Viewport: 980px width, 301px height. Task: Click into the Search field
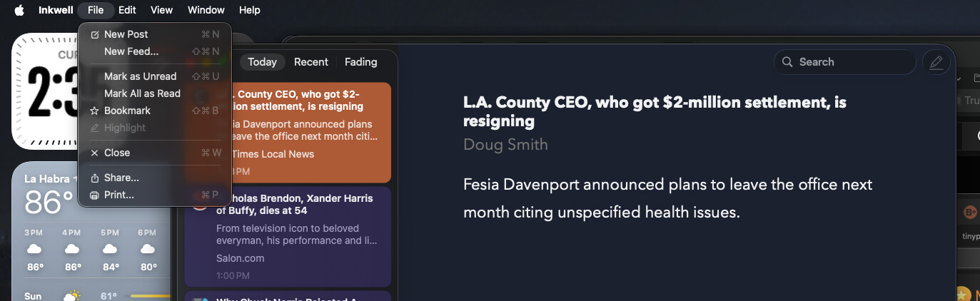(853, 62)
